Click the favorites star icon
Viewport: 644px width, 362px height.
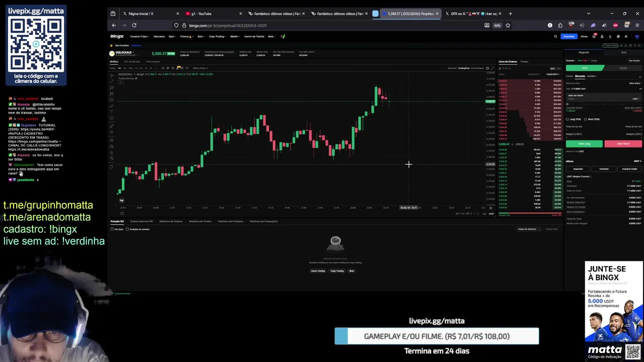click(x=111, y=45)
